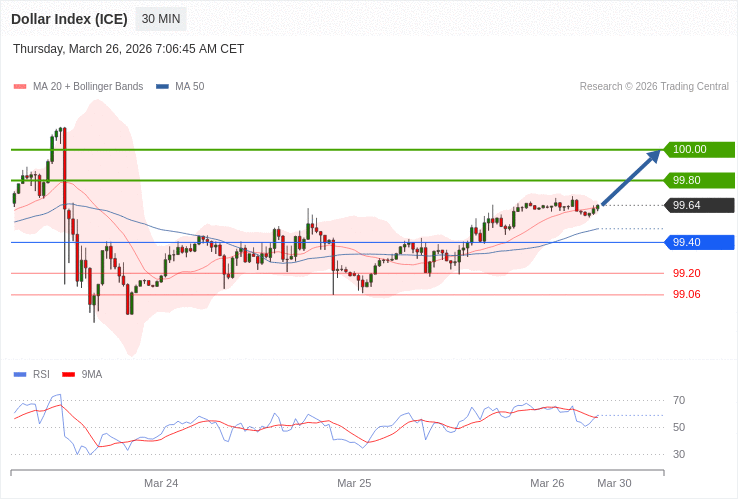
Task: Click the Mar 30 date axis label
Action: click(x=614, y=483)
